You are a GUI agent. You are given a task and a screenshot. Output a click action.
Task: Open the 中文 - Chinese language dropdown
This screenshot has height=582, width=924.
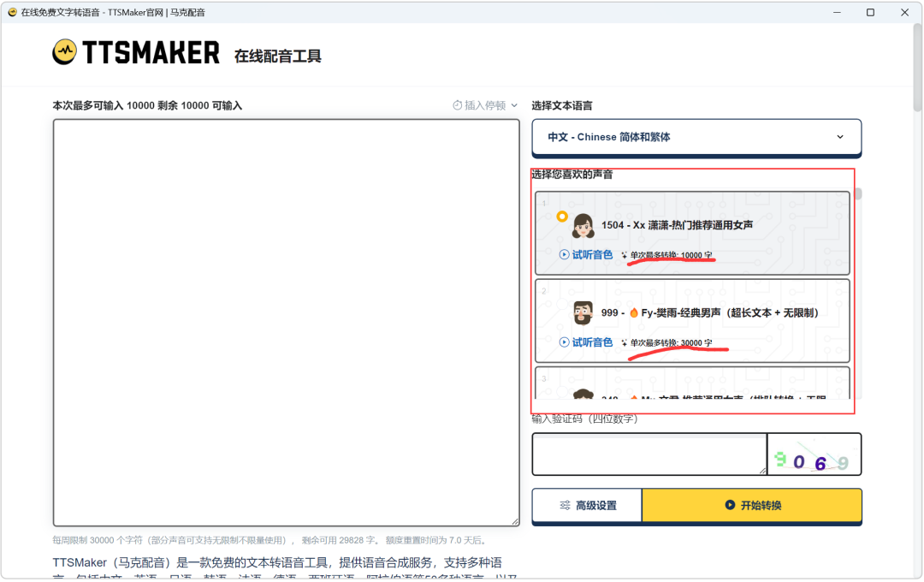coord(696,138)
